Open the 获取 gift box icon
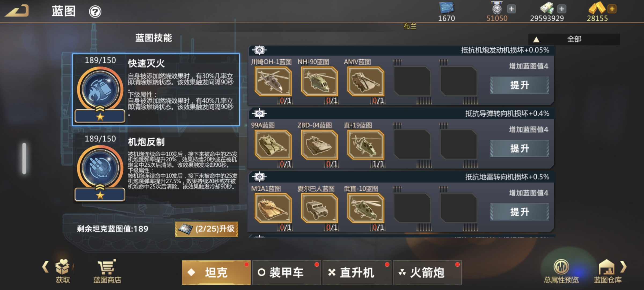Image resolution: width=644 pixels, height=290 pixels. pos(63,267)
